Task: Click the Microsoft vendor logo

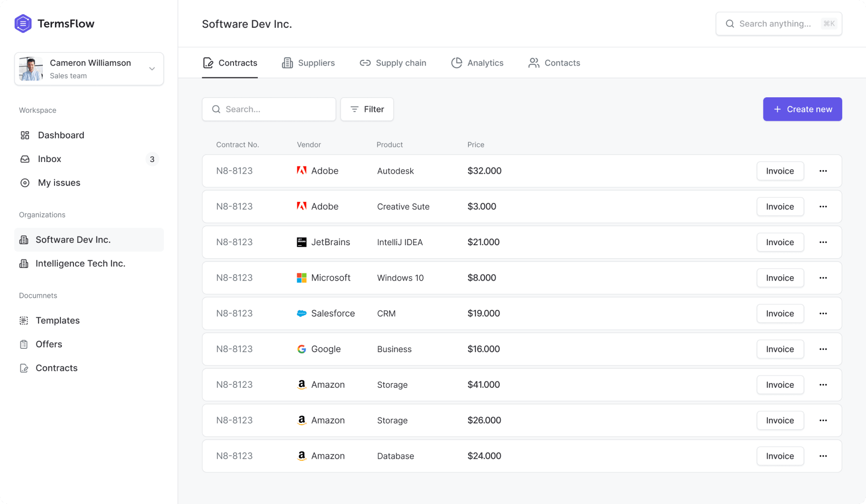Action: coord(302,278)
